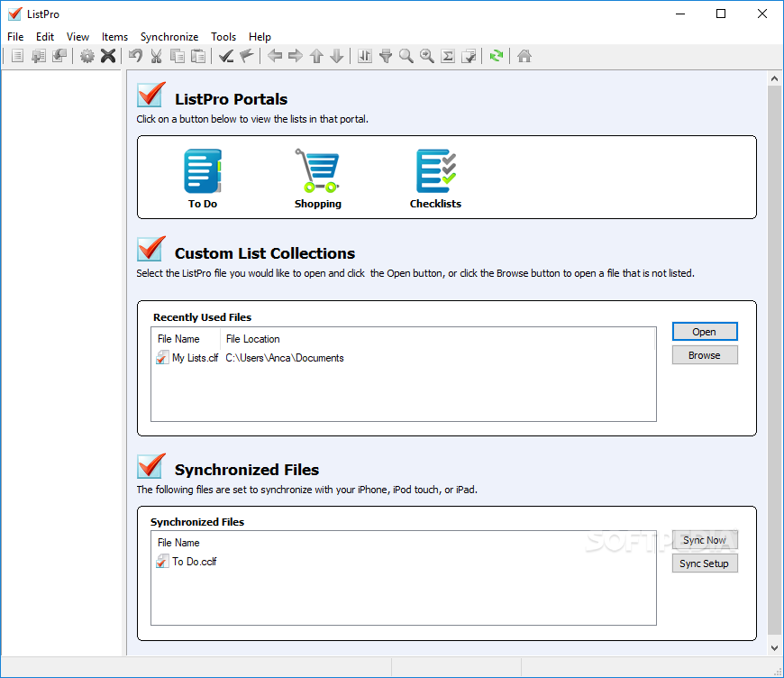
Task: Open the Edit menu
Action: coord(45,37)
